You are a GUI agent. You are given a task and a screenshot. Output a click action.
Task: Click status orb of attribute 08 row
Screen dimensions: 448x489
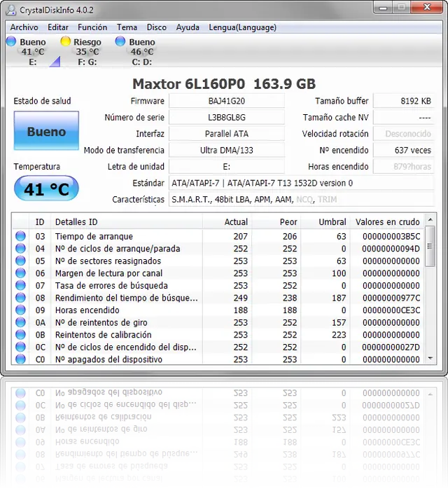point(20,298)
